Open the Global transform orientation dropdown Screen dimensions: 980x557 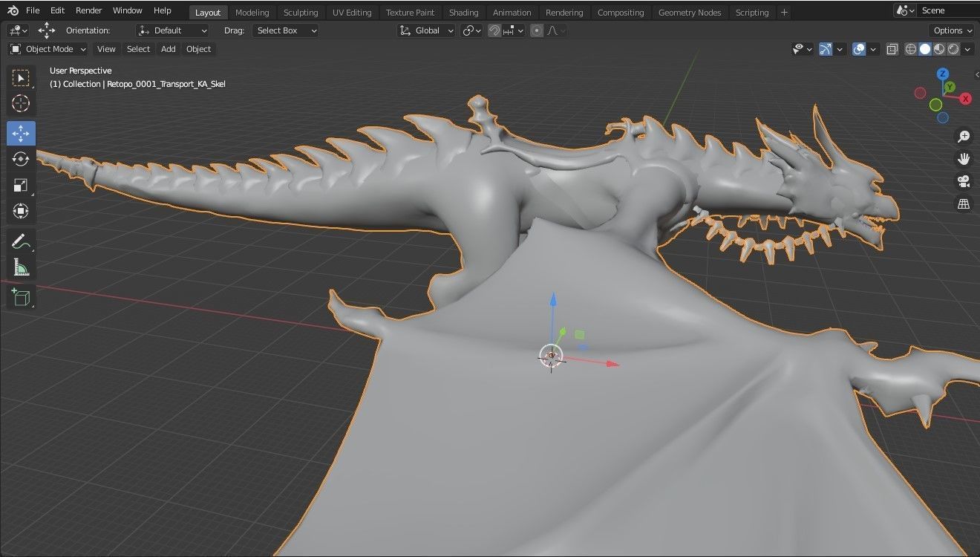click(x=426, y=30)
